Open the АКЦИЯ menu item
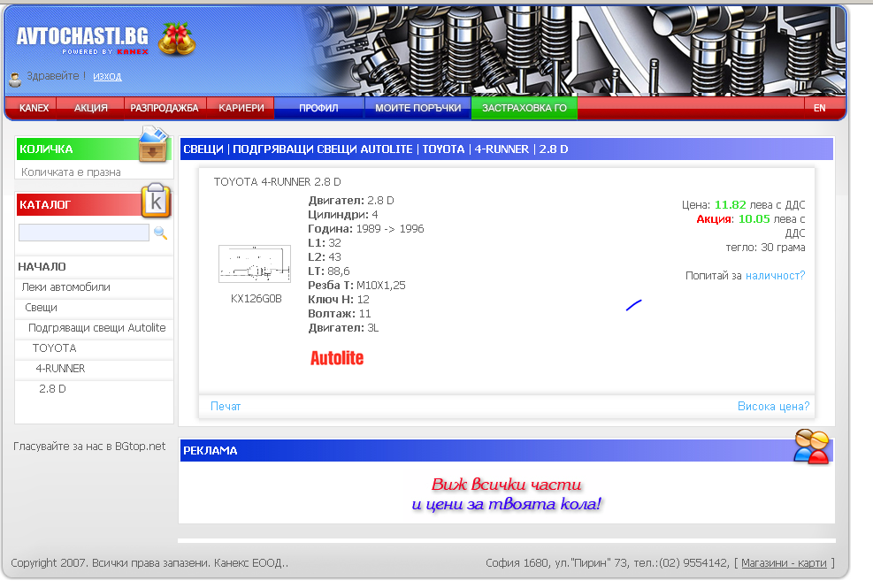This screenshot has width=873, height=588. (91, 108)
